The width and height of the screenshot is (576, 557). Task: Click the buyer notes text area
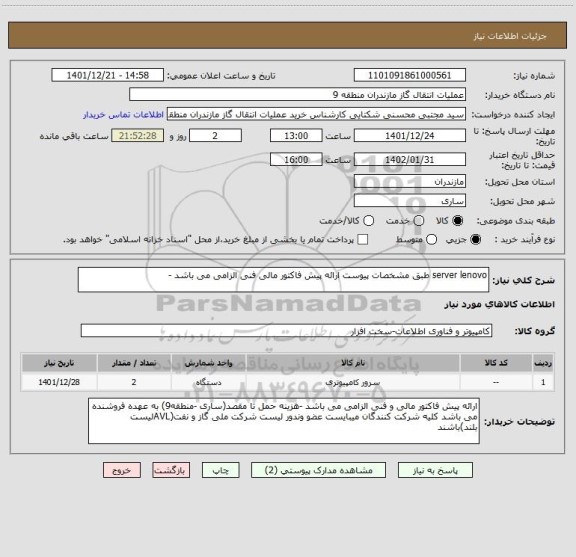point(284,421)
